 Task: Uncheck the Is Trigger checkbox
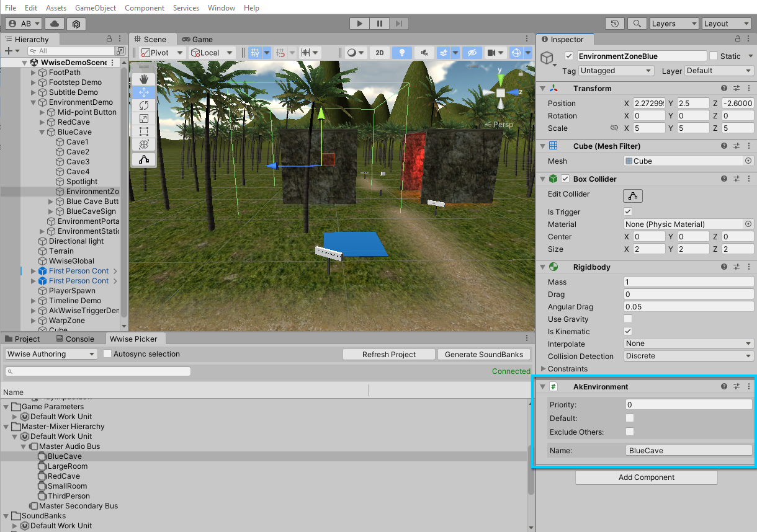pyautogui.click(x=628, y=212)
